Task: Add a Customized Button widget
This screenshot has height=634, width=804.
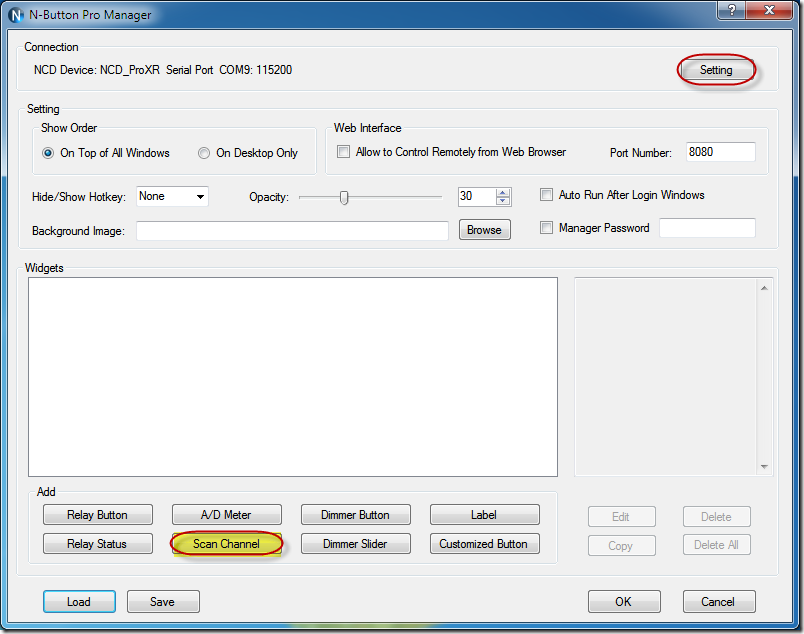Action: [484, 544]
